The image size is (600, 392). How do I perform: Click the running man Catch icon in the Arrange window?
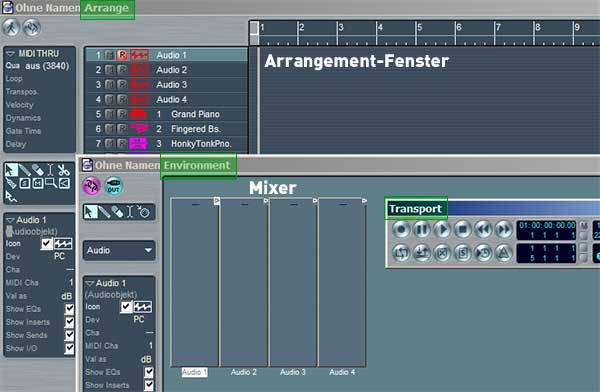pos(11,28)
